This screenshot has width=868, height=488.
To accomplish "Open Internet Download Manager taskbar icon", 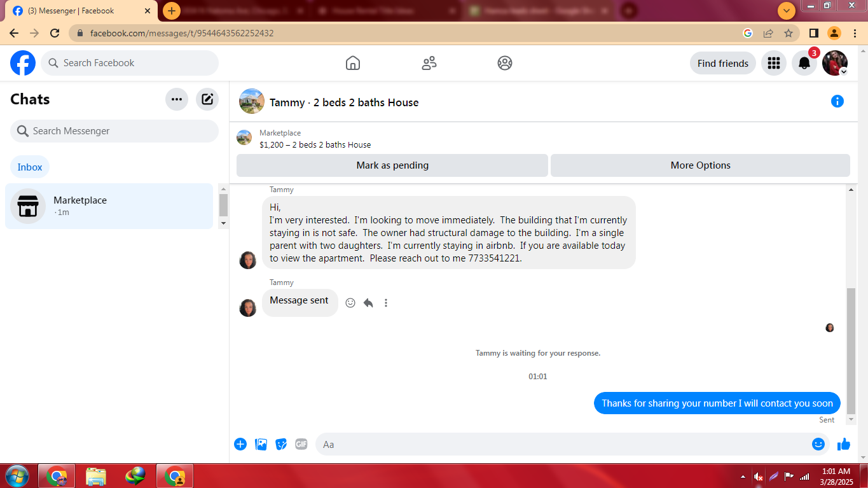I will (x=135, y=476).
